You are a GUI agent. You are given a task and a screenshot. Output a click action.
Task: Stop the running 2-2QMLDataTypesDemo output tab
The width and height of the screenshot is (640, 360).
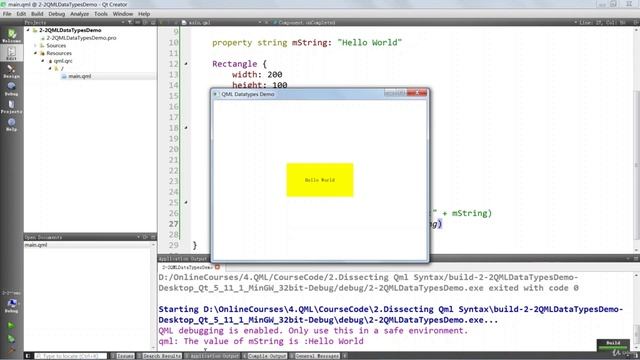click(218, 267)
